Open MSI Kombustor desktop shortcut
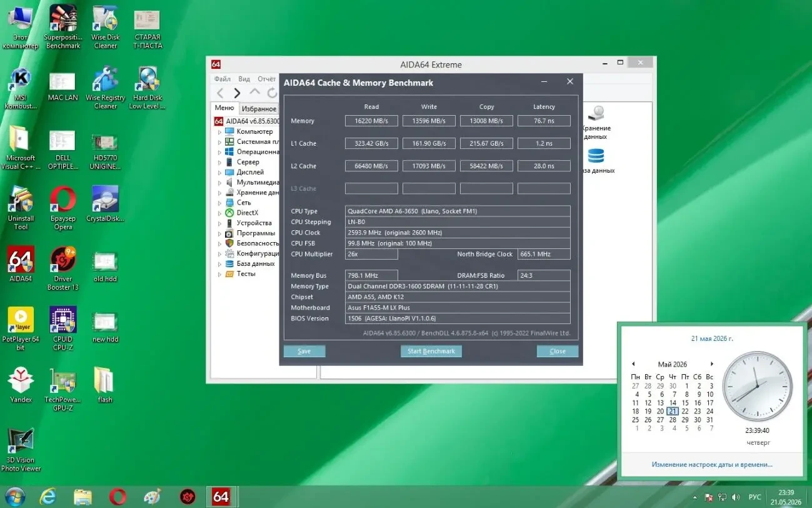The height and width of the screenshot is (508, 812). coord(21,88)
